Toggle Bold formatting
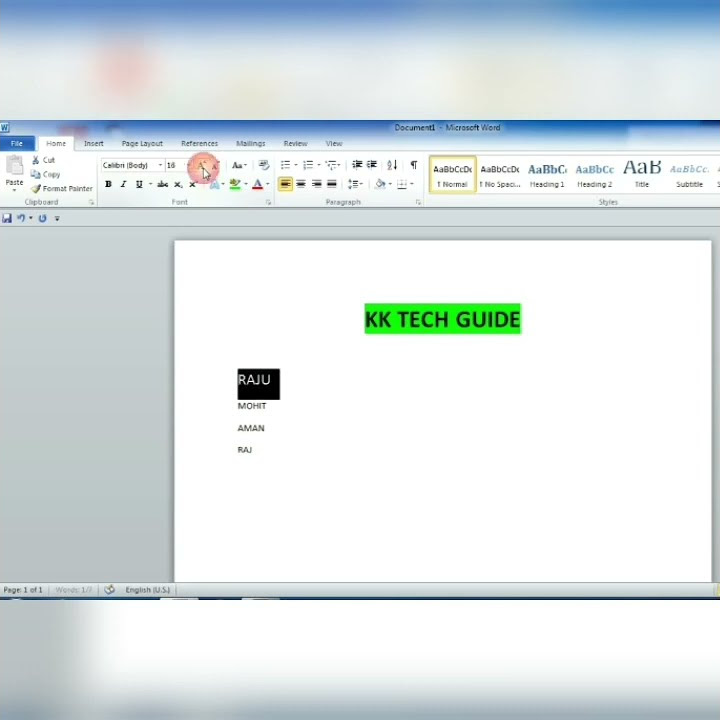The width and height of the screenshot is (720, 720). pos(108,184)
